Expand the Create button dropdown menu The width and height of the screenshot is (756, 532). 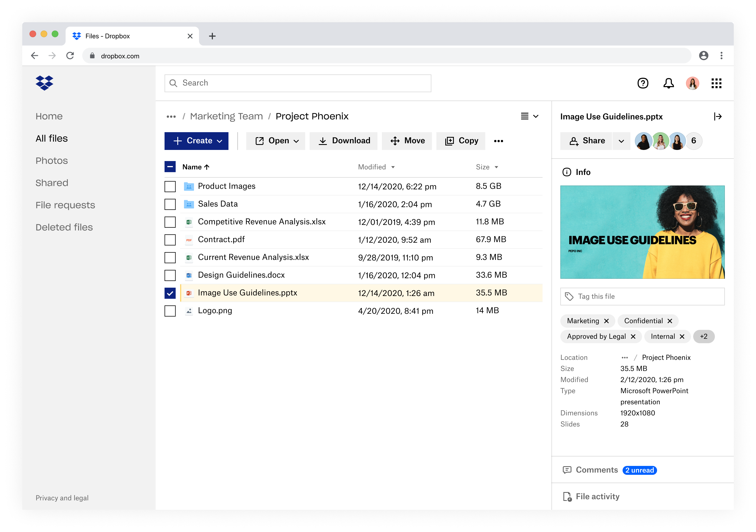(x=220, y=140)
